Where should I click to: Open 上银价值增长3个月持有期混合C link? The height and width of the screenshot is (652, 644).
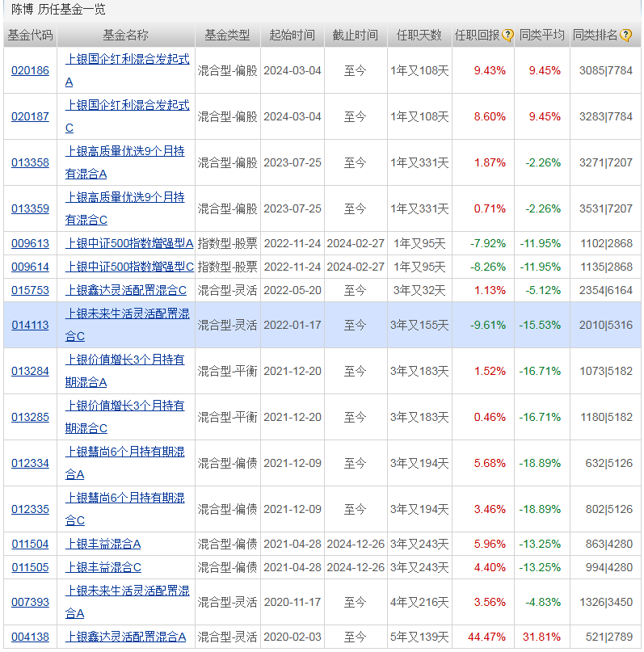[x=124, y=418]
